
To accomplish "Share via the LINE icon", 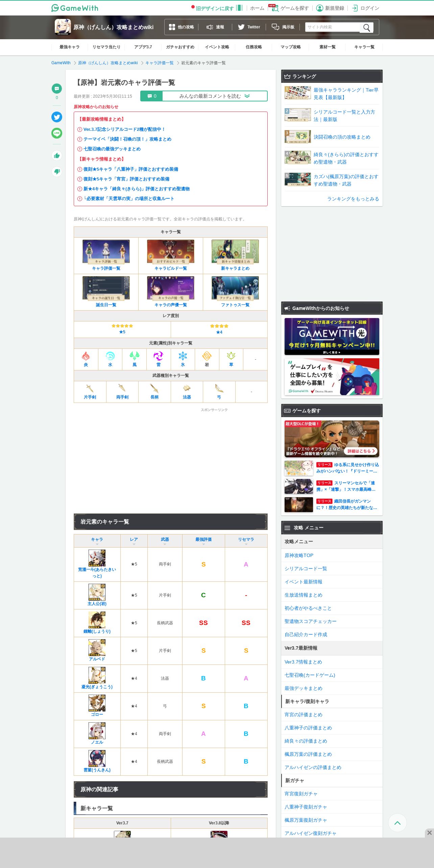I will pyautogui.click(x=57, y=133).
